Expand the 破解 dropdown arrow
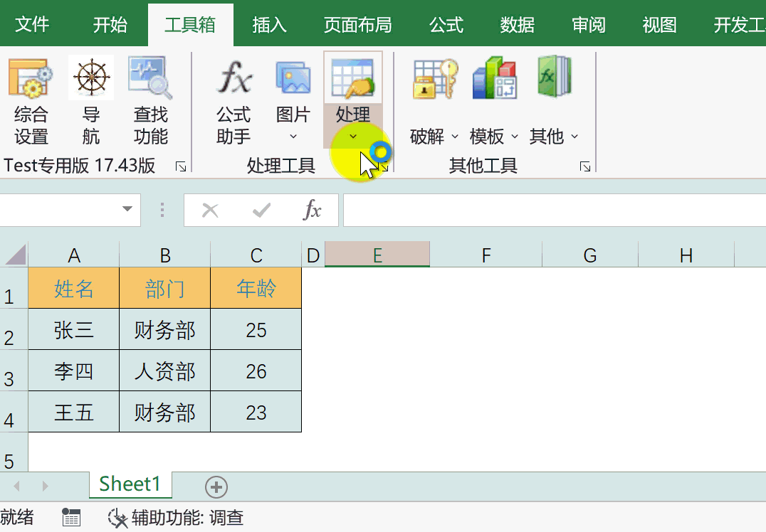The width and height of the screenshot is (766, 532). [x=455, y=137]
